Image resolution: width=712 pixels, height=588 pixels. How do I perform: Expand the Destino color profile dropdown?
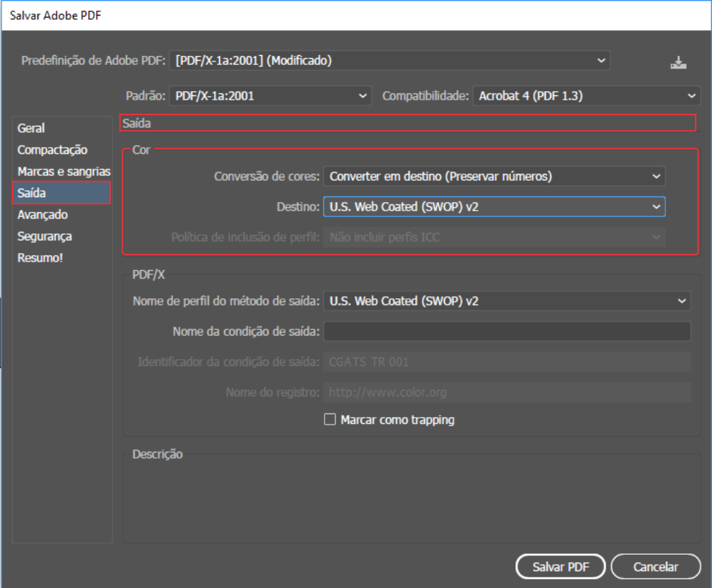[x=494, y=206]
